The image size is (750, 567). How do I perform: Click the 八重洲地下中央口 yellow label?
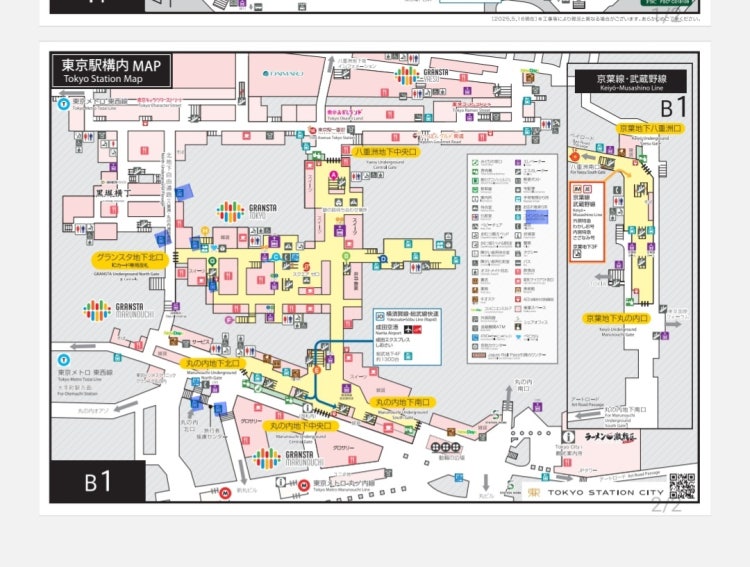pyautogui.click(x=386, y=152)
